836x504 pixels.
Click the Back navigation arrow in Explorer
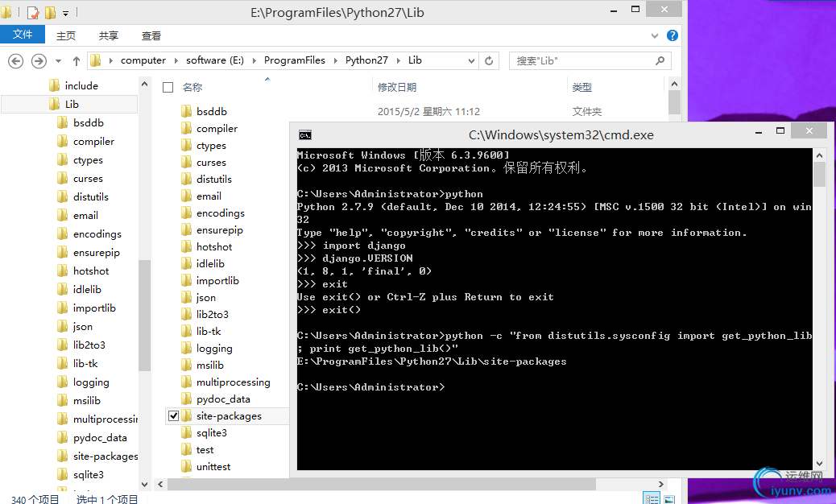[16, 61]
